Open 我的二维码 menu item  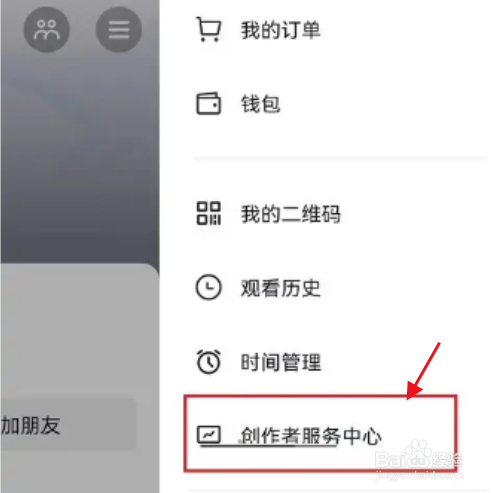(x=291, y=214)
